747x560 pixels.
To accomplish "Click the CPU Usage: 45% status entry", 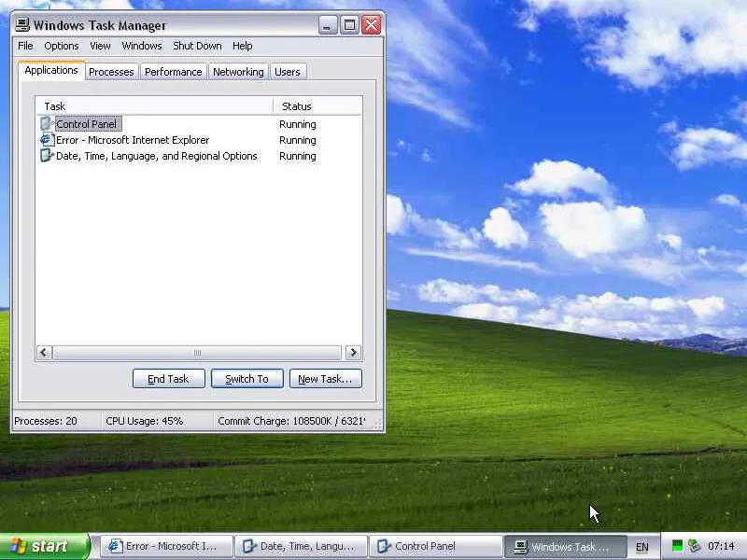I will click(x=145, y=421).
